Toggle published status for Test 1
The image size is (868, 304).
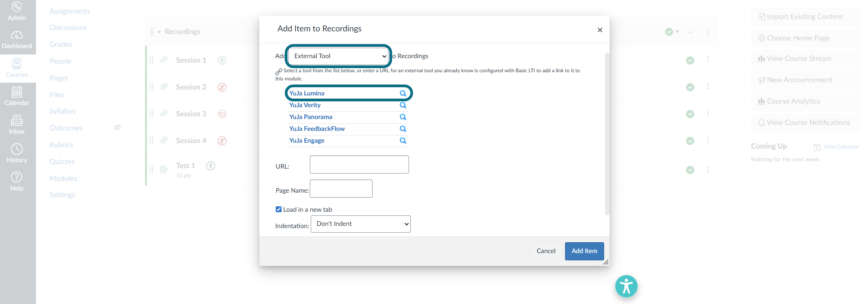690,170
